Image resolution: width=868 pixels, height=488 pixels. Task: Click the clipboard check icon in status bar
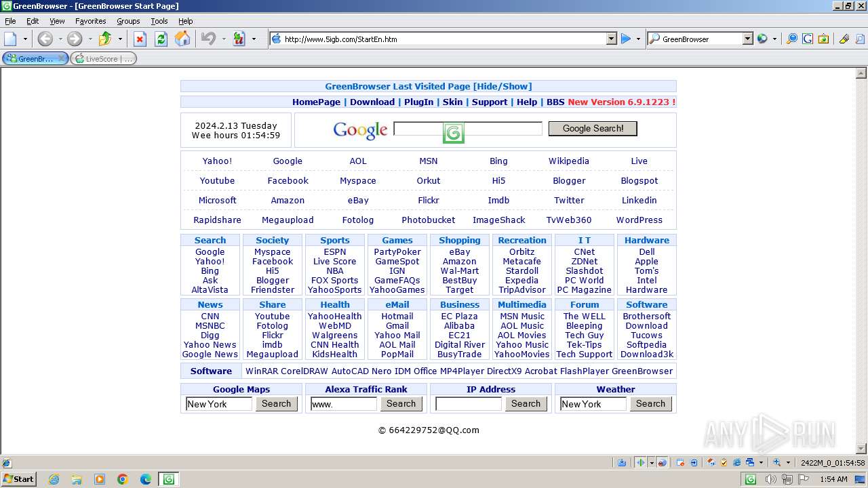tap(724, 462)
